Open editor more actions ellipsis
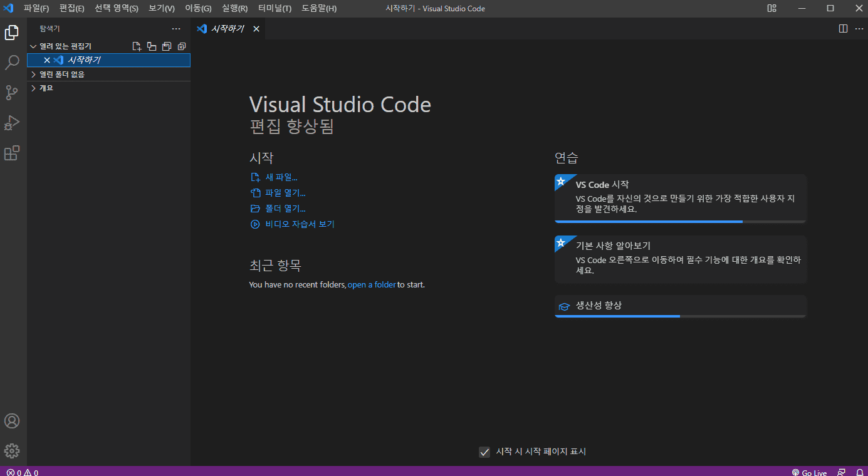 [859, 29]
